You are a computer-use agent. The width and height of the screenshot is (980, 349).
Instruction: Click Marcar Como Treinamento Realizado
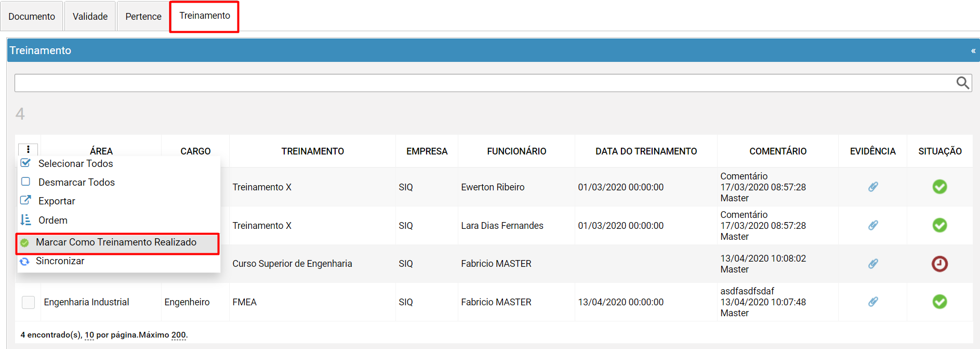(117, 243)
